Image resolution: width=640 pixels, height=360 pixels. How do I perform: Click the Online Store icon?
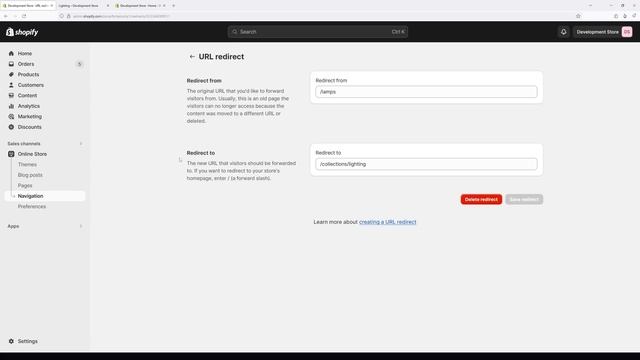(x=11, y=154)
